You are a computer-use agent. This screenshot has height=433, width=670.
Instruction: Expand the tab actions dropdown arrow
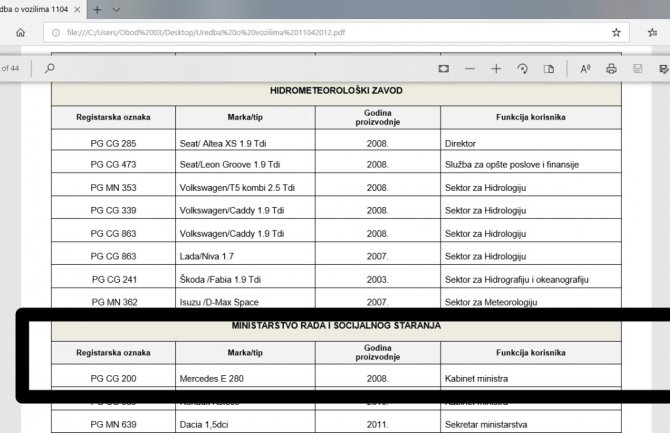pyautogui.click(x=125, y=9)
